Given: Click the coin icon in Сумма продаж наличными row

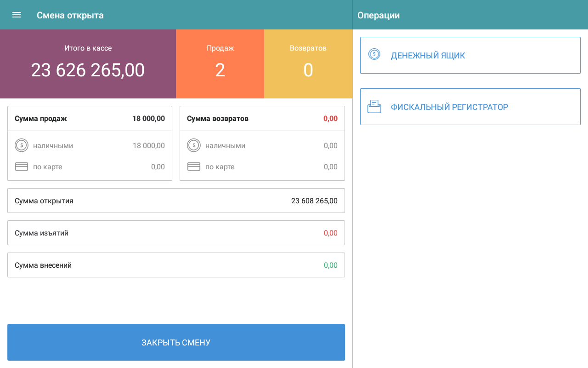Looking at the screenshot, I should [22, 145].
